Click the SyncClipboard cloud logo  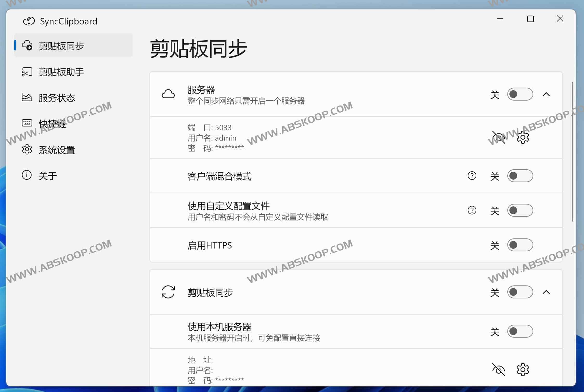click(x=29, y=21)
